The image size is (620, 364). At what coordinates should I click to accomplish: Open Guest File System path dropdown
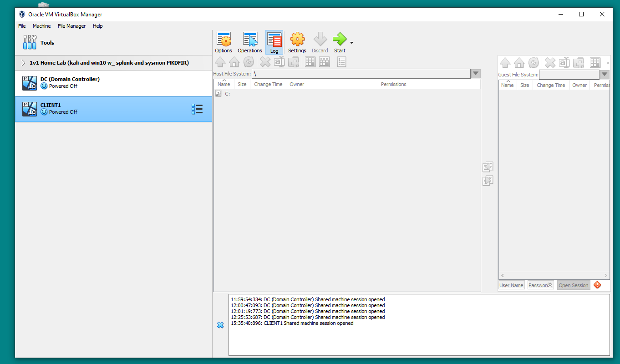pos(605,75)
